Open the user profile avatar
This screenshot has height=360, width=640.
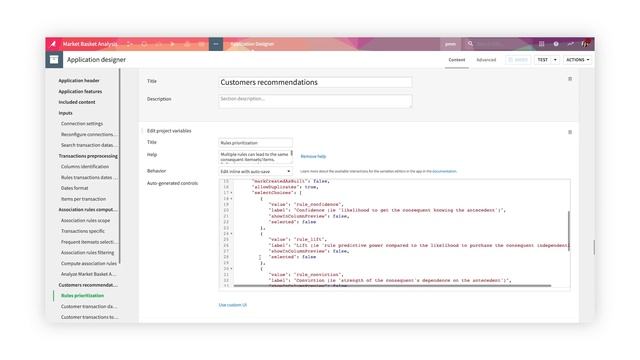click(585, 44)
